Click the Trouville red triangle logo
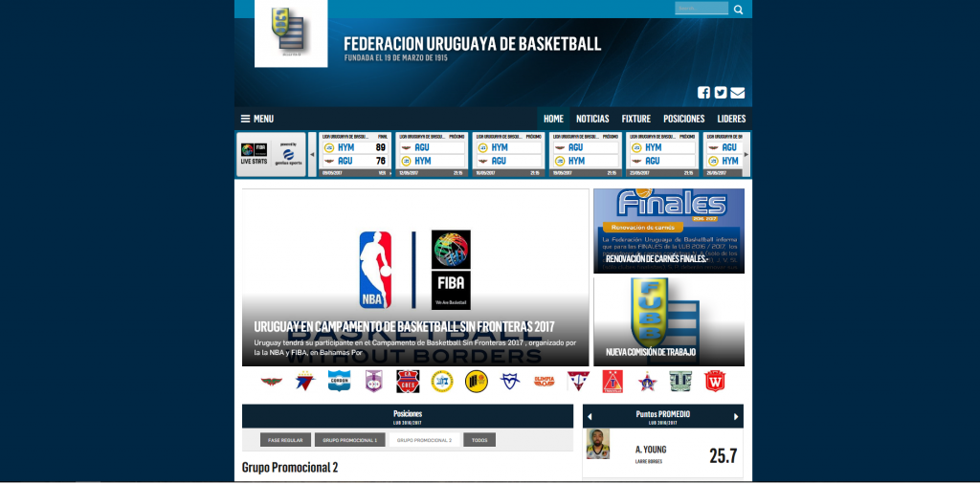The image size is (980, 484). (x=612, y=381)
